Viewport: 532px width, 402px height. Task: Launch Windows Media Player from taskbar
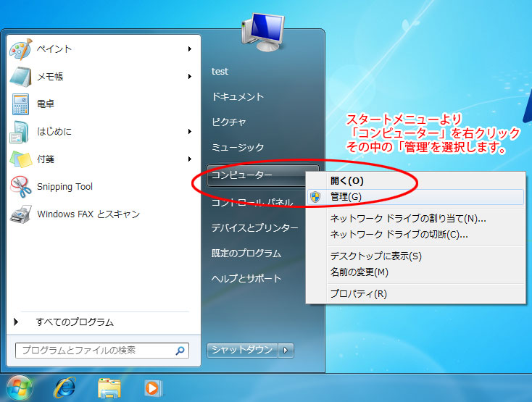(x=153, y=388)
